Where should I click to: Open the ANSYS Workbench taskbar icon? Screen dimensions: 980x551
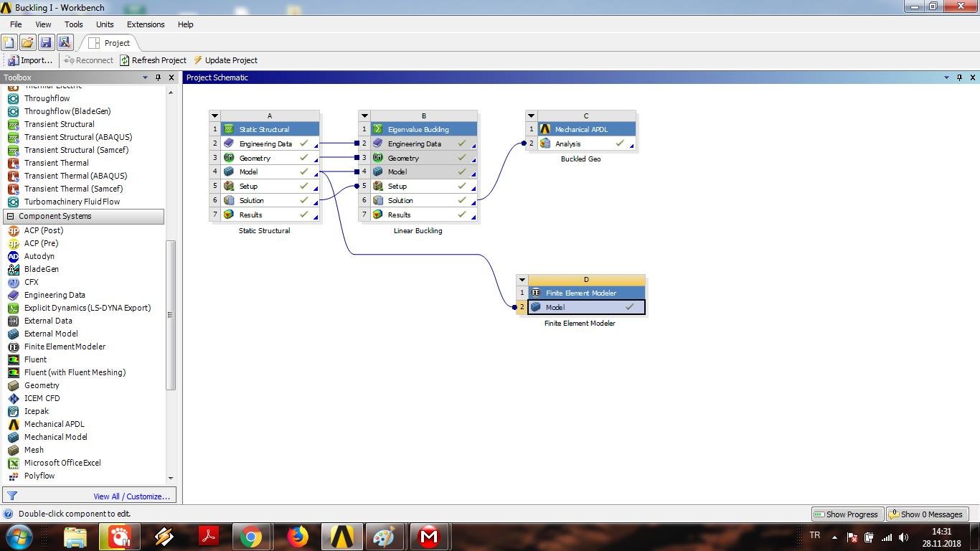coord(341,537)
